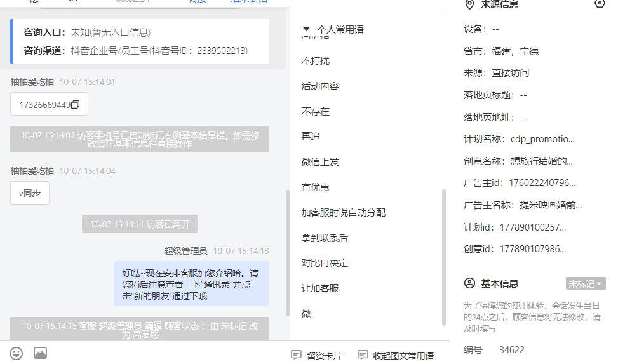Click the 省市 福建，宁德 entry
Screen dimensions: 618x364
[501, 51]
